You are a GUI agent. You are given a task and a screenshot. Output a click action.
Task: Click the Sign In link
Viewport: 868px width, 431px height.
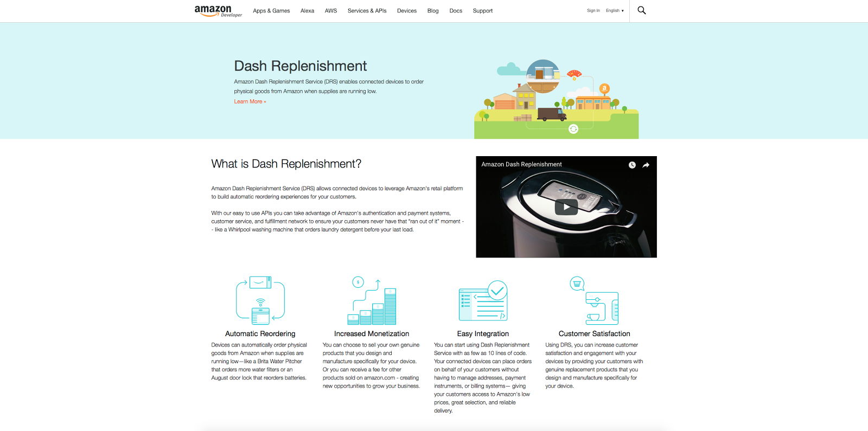coord(593,11)
